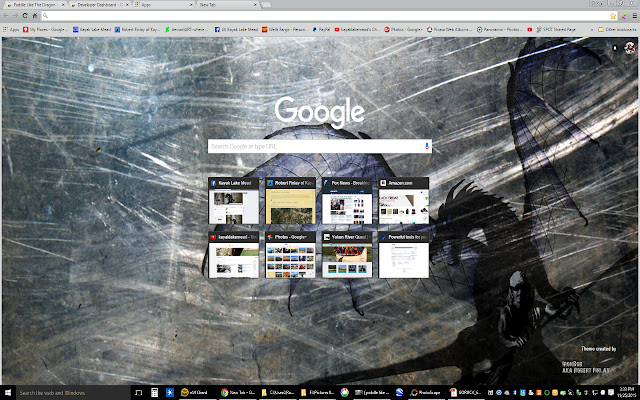The image size is (640, 400).
Task: Close the Developer Dashboard tab
Action: [x=127, y=5]
